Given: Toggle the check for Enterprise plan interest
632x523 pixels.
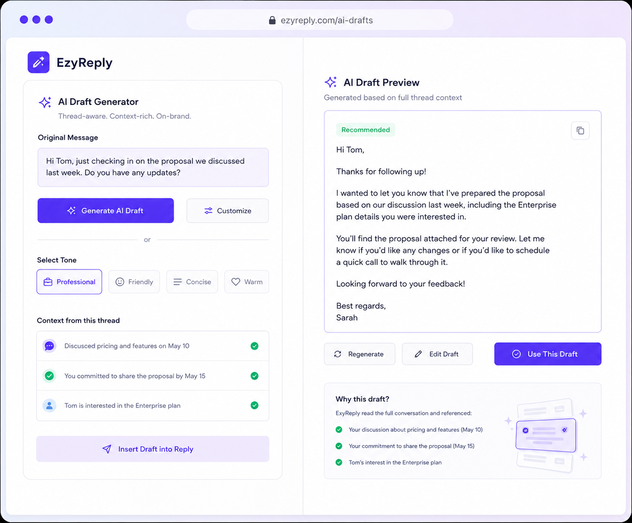Looking at the screenshot, I should 254,405.
